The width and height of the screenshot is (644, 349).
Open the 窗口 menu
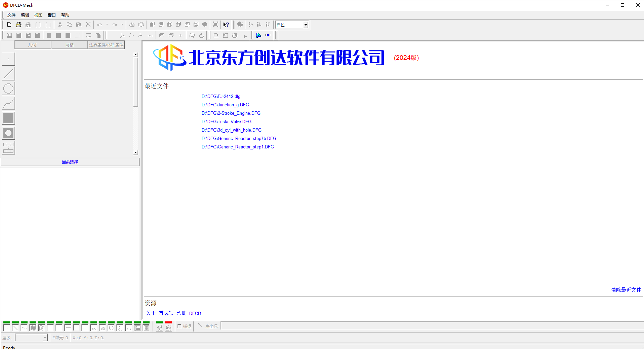[52, 15]
